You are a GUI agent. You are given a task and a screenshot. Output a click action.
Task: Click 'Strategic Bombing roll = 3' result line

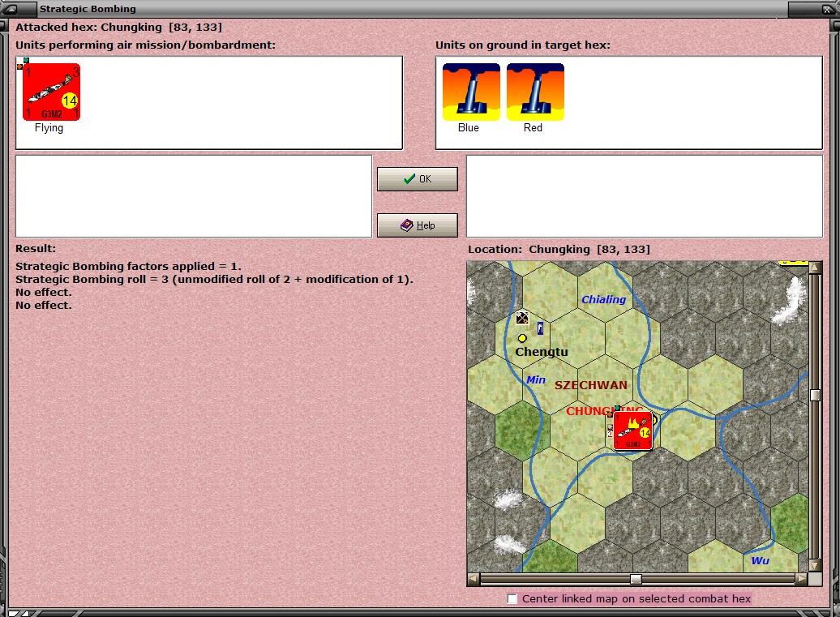tap(214, 280)
